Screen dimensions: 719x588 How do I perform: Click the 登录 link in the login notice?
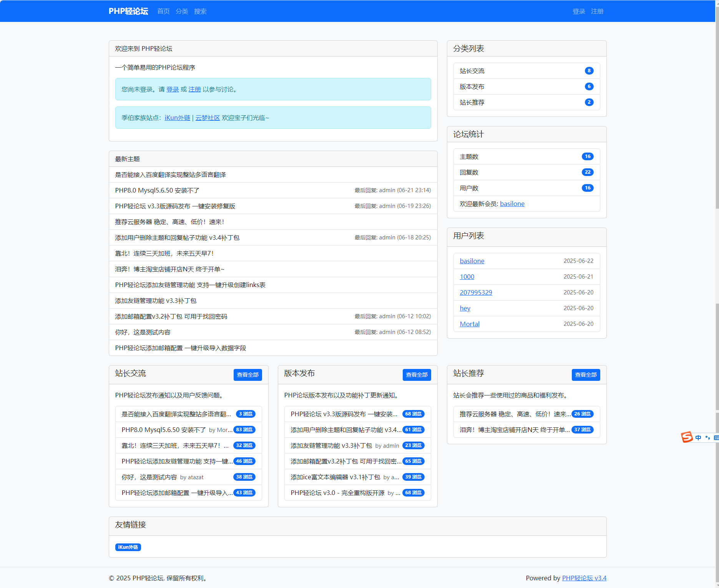click(173, 89)
